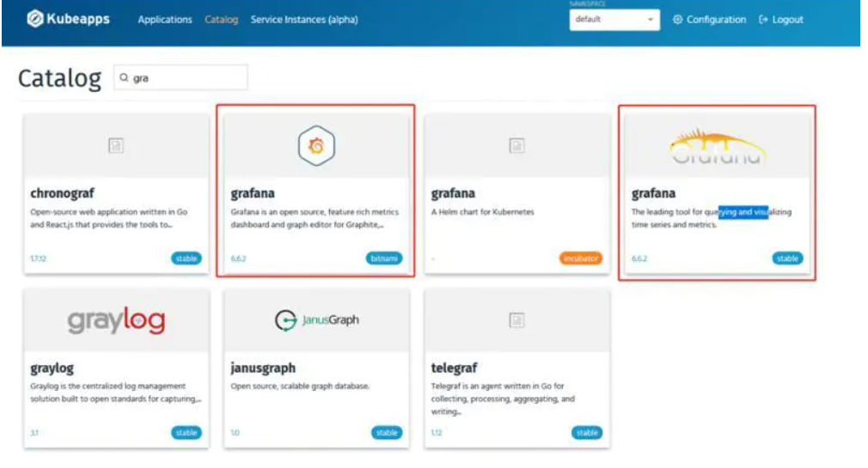The image size is (868, 468).
Task: Click the chronograf stable badge
Action: (186, 258)
